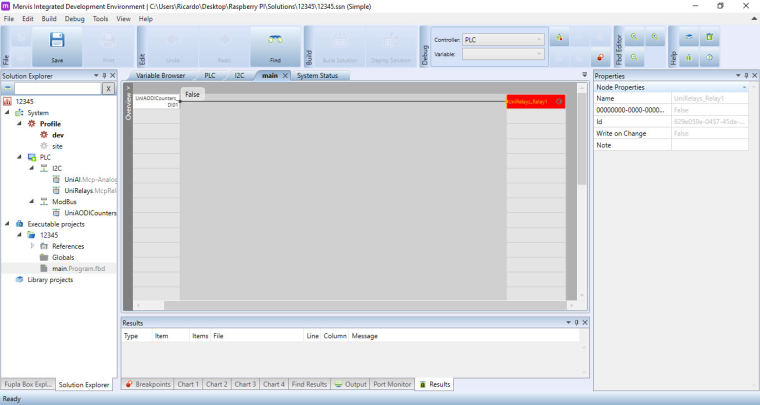Clear the Solution Explorer search with X button
This screenshot has height=405, width=760.
(x=108, y=89)
